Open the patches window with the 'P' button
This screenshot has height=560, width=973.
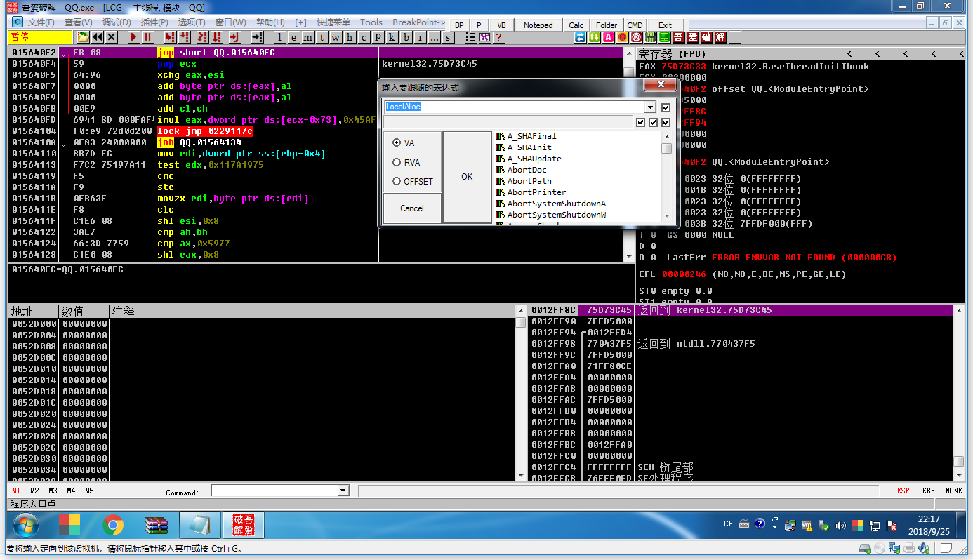tap(378, 37)
